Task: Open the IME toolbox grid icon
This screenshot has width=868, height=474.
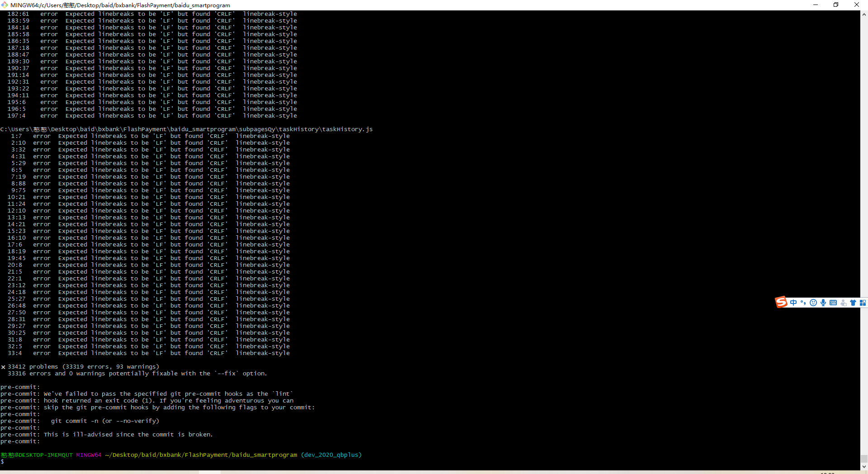Action: pyautogui.click(x=863, y=303)
